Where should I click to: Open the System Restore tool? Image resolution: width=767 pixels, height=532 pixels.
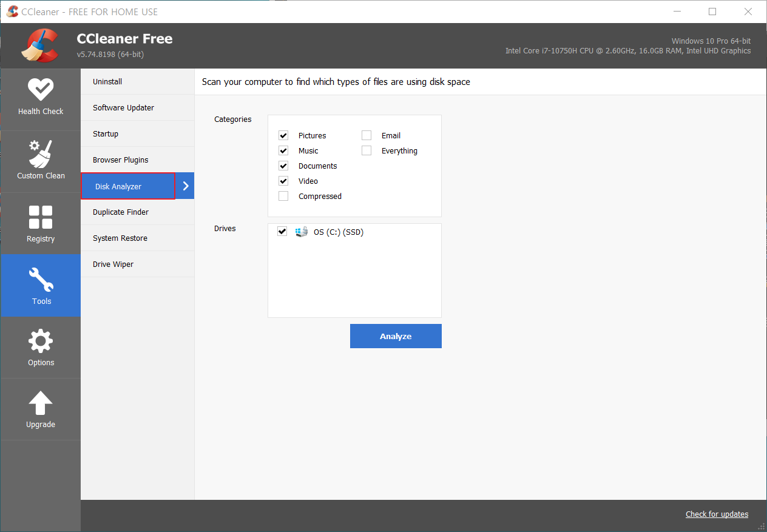[137, 238]
